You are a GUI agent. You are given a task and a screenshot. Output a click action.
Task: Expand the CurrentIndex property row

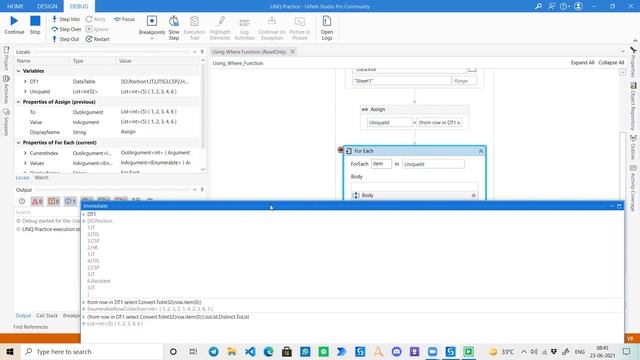[25, 153]
